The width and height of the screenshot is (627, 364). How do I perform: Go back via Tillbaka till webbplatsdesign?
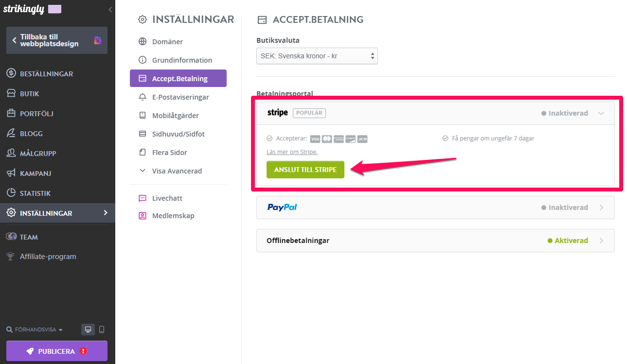57,40
